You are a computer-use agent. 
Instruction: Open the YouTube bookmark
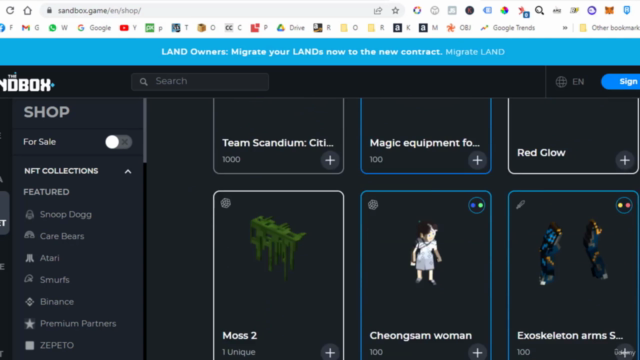coord(128,28)
